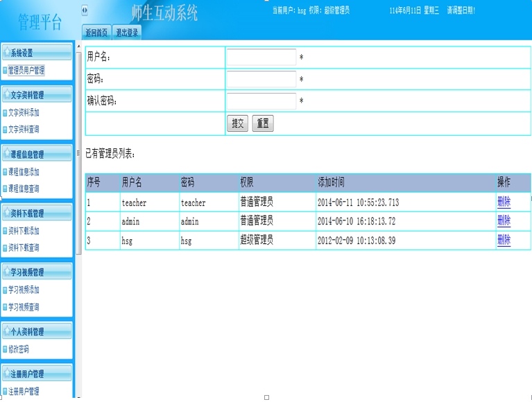This screenshot has height=402, width=532.
Task: Click the sidebar vertical scrollbar thumb
Action: [x=78, y=153]
